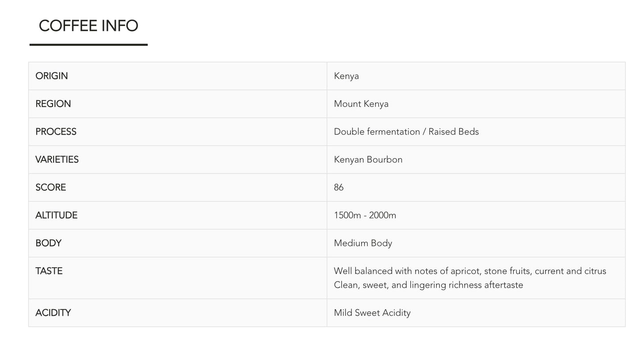Select the Double fermentation / Raised Beds text

406,132
